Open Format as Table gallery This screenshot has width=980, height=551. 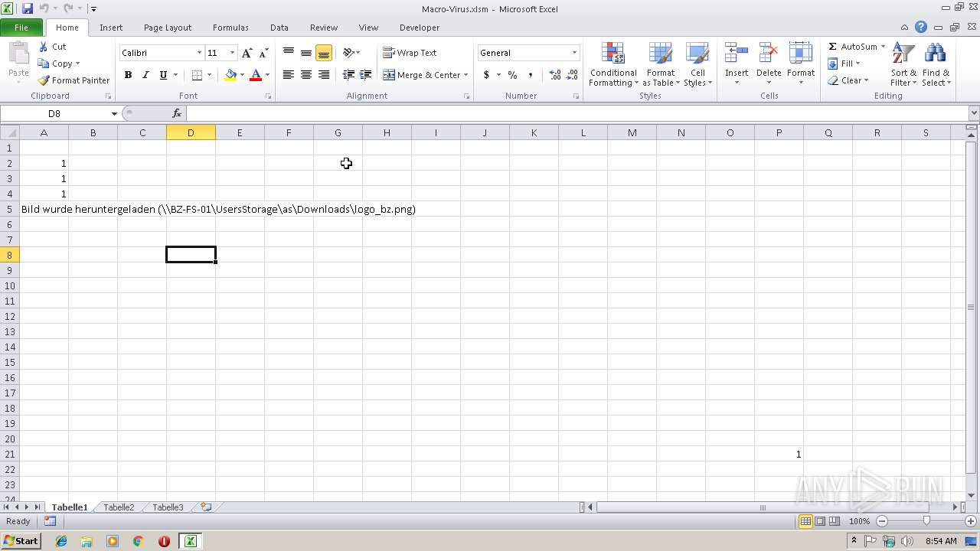point(660,64)
